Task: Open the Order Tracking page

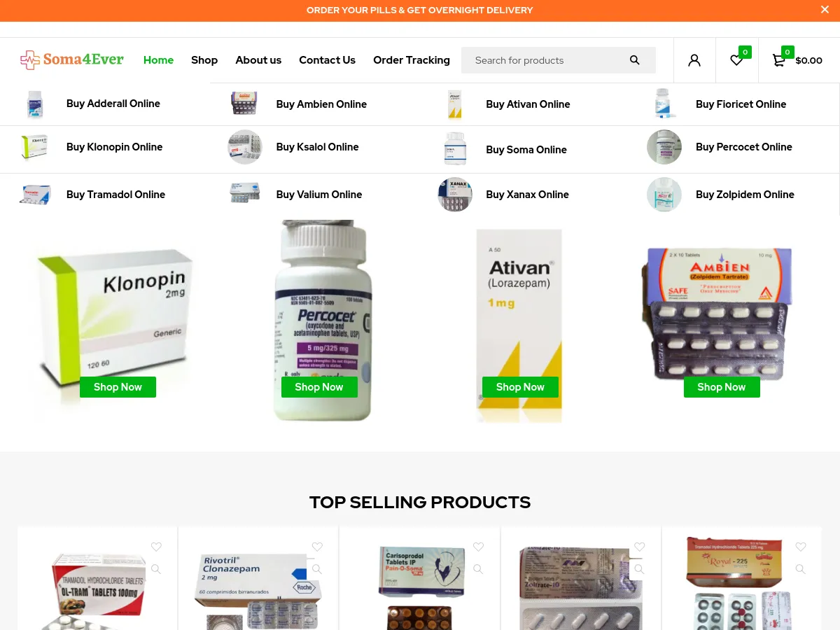Action: 412,60
